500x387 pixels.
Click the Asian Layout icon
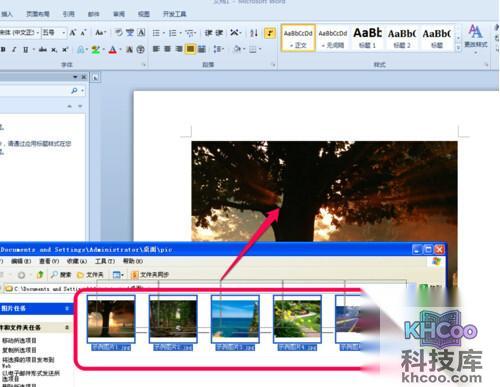235,33
